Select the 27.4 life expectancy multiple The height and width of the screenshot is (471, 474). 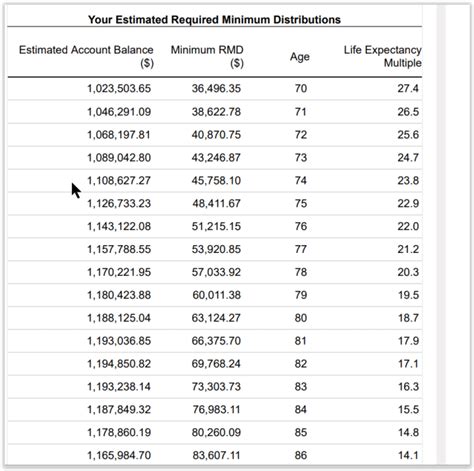tap(408, 89)
